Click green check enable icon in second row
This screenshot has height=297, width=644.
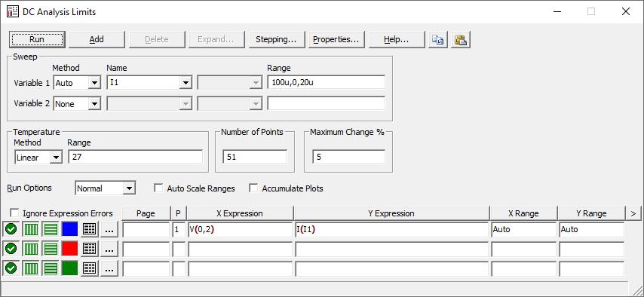tap(11, 249)
